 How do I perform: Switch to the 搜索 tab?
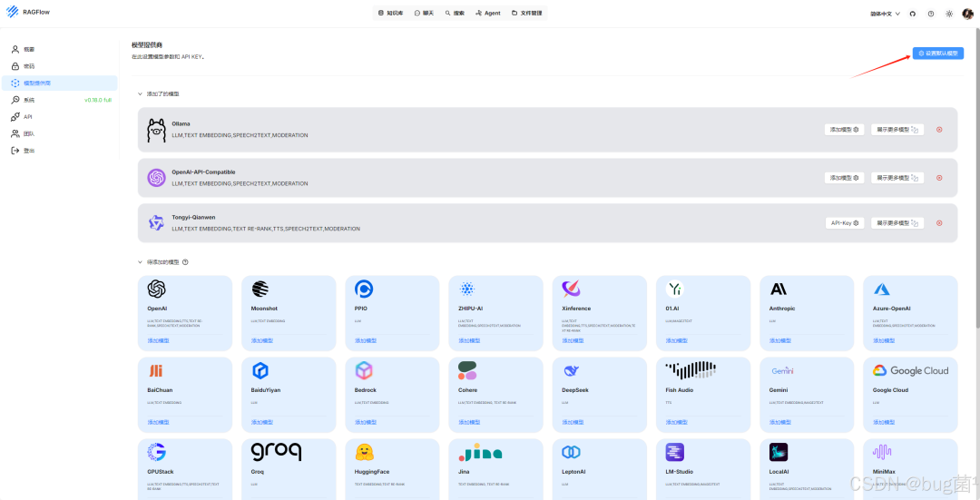[x=455, y=13]
